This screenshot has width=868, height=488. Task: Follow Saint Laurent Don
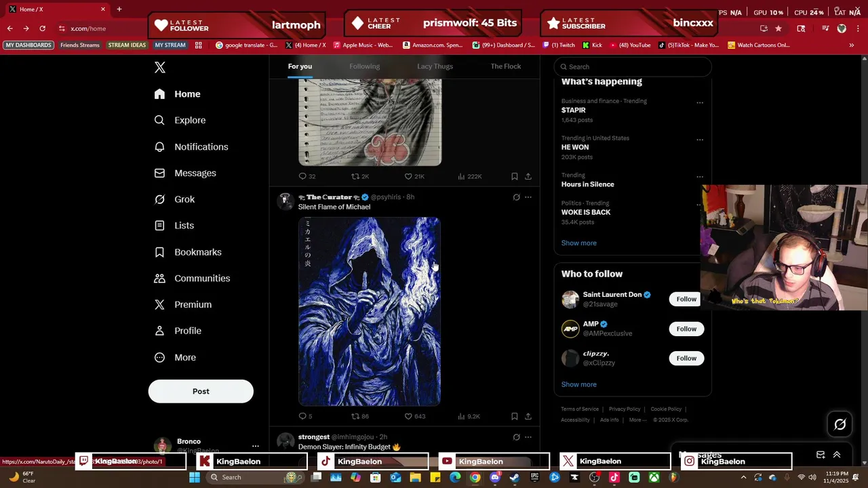pyautogui.click(x=686, y=299)
